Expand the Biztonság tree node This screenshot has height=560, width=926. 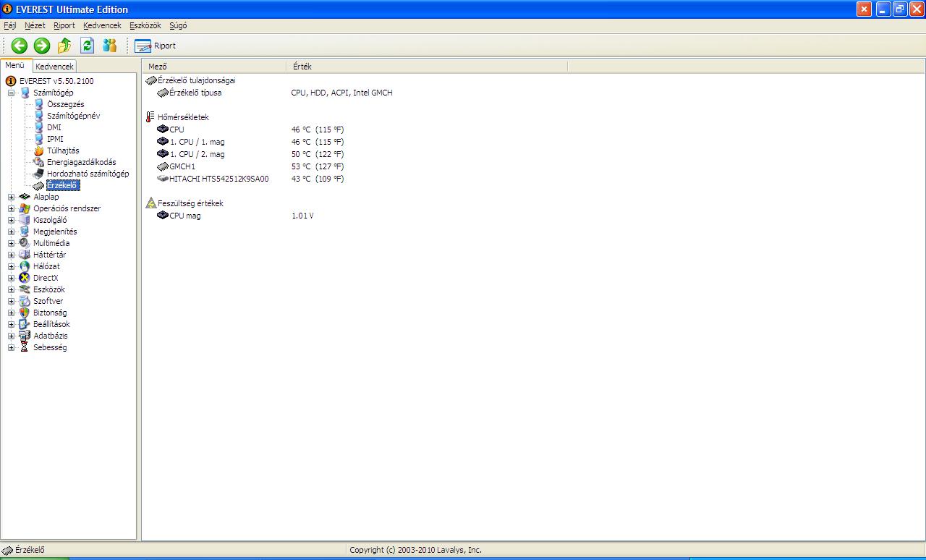(11, 313)
